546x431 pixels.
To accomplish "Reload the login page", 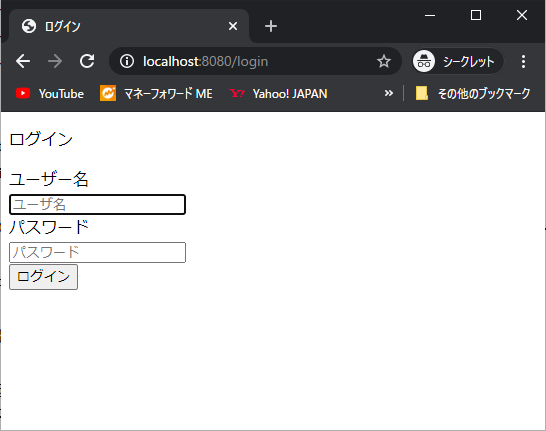I will [x=87, y=61].
